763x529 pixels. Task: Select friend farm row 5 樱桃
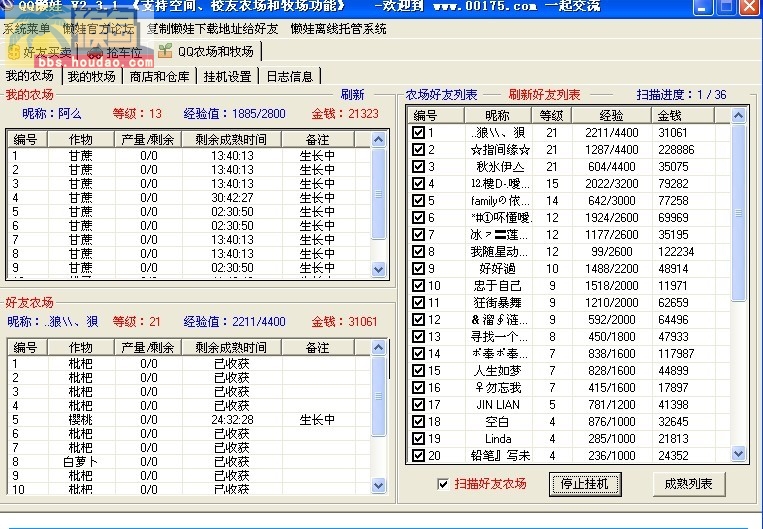pyautogui.click(x=189, y=420)
